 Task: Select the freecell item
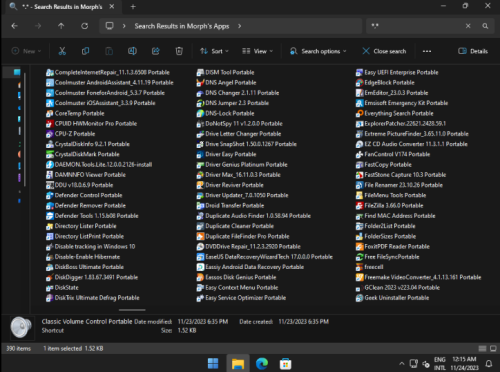point(370,267)
